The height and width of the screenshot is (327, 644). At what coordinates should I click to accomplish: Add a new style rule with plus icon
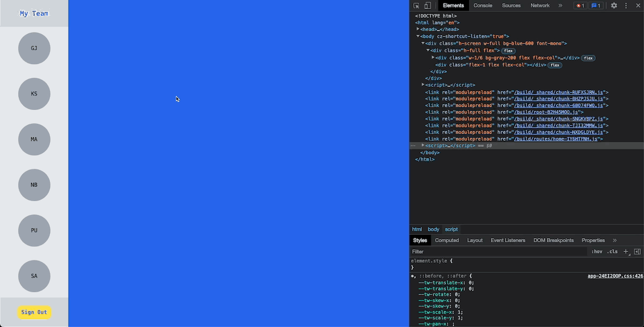(626, 251)
